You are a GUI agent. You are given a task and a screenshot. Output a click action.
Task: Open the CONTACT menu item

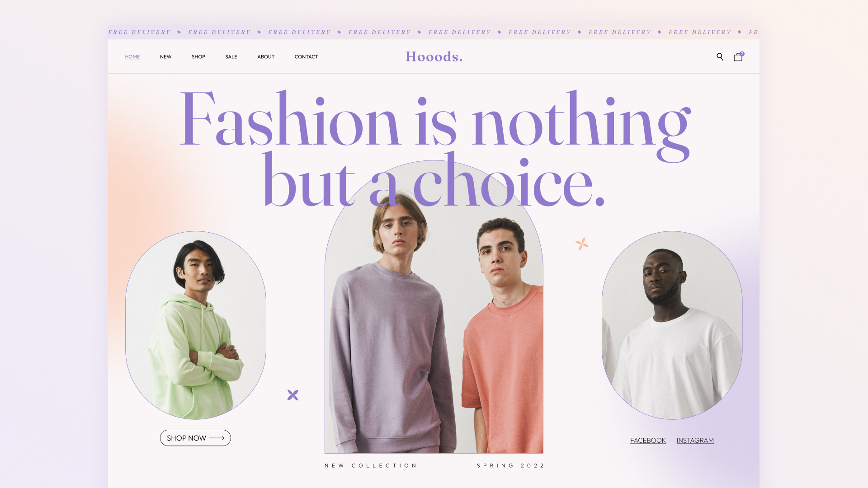pos(306,57)
